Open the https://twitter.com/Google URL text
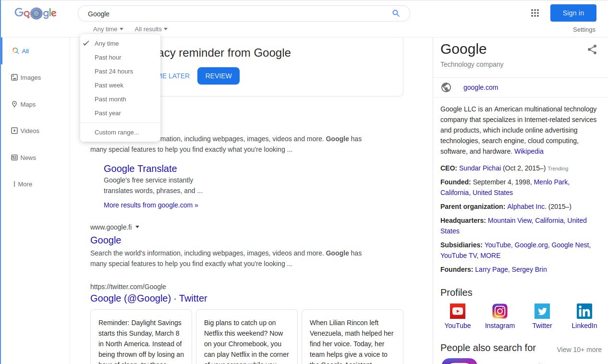Image resolution: width=608 pixels, height=364 pixels. tap(128, 287)
